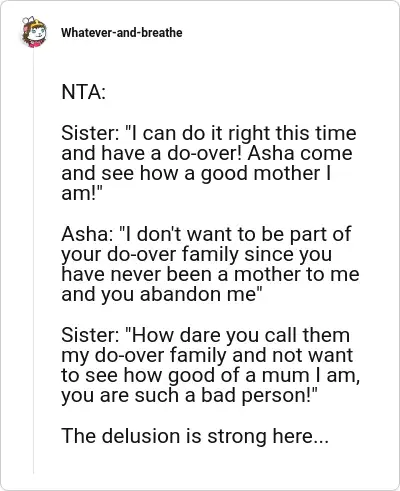Image resolution: width=400 pixels, height=491 pixels.
Task: Click the second 'Sister:' speaker label
Action: 88,335
